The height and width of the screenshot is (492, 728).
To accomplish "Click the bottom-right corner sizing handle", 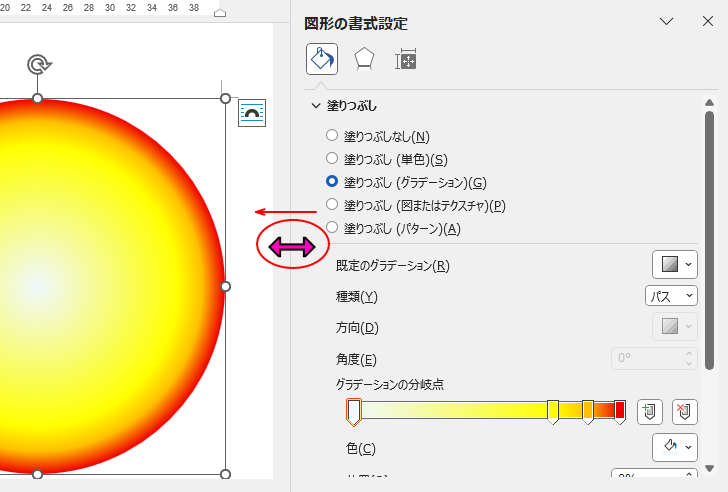I will pyautogui.click(x=225, y=474).
